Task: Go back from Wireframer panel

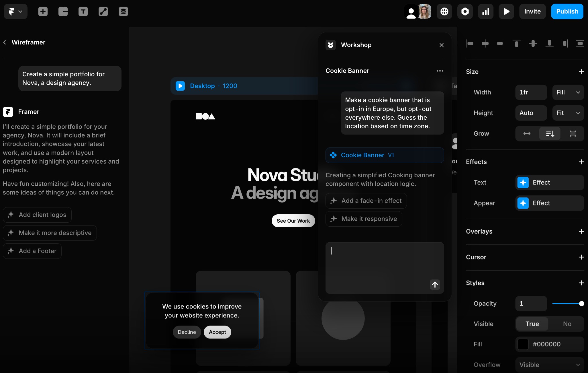Action: point(5,42)
